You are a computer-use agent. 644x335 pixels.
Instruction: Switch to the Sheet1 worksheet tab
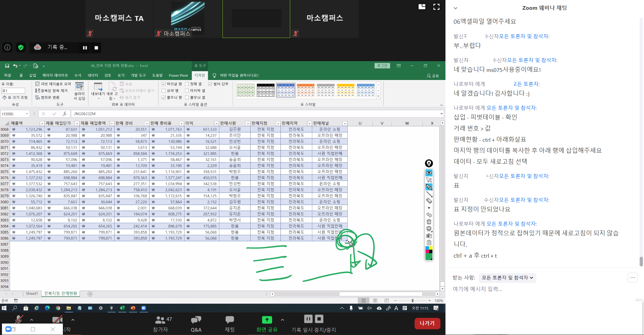click(x=32, y=294)
